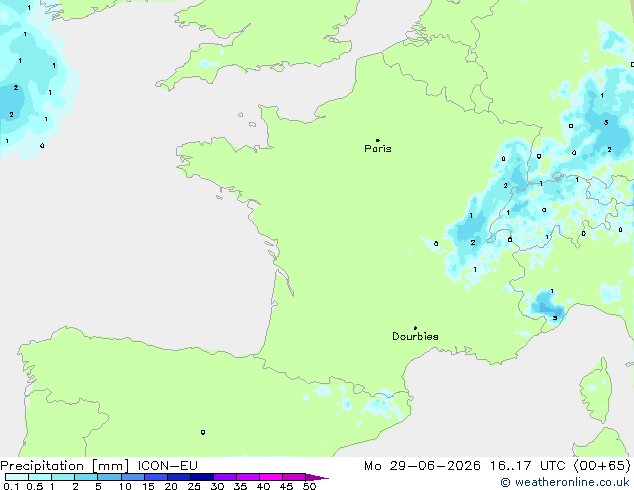Click the legend value '0.1'
Image resolution: width=634 pixels, height=490 pixels.
coord(11,486)
